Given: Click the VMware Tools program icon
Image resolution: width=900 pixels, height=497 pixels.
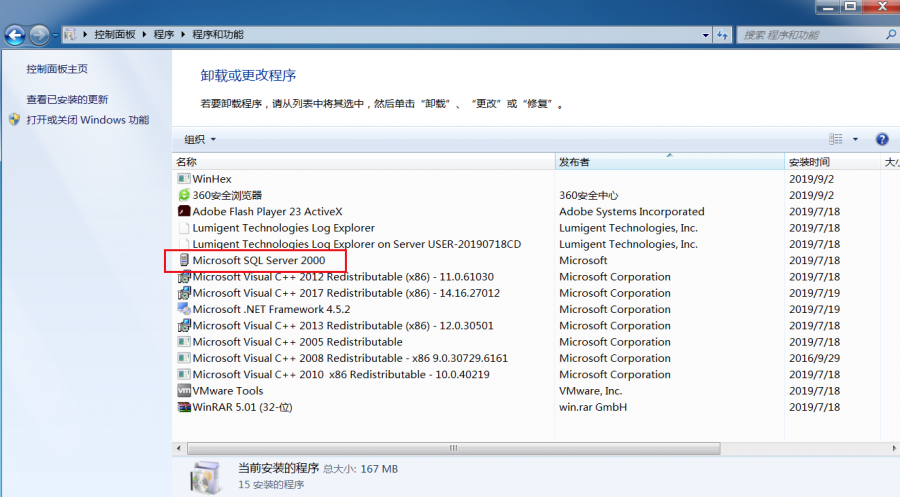Looking at the screenshot, I should (x=184, y=391).
